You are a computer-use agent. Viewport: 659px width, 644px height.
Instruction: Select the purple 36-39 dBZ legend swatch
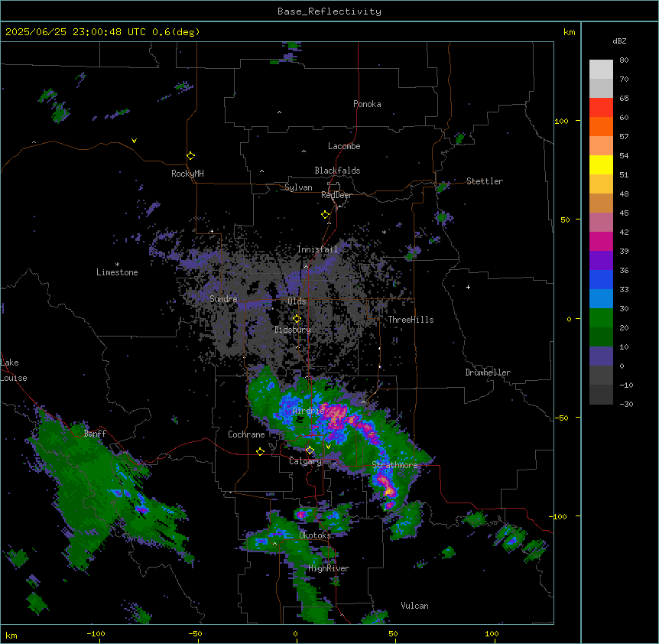(601, 261)
